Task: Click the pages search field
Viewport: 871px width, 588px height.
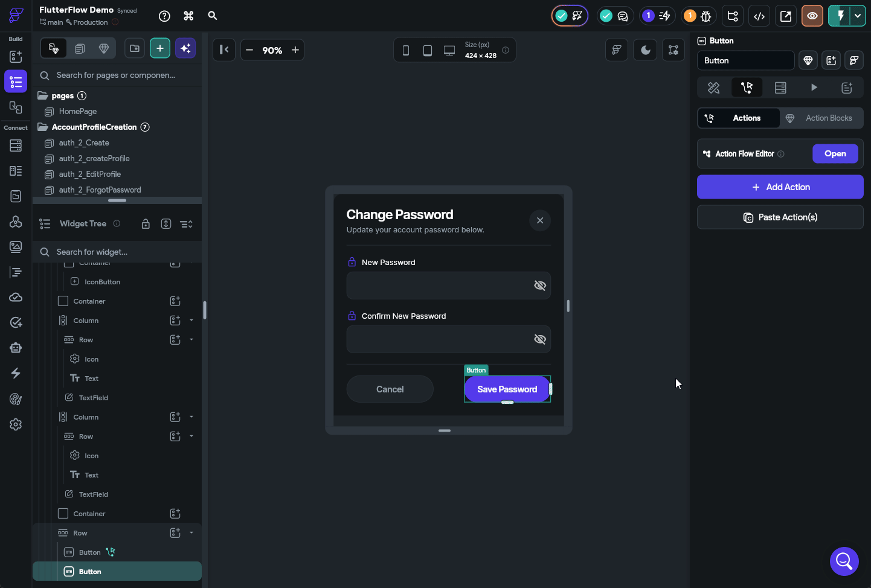Action: coord(117,75)
